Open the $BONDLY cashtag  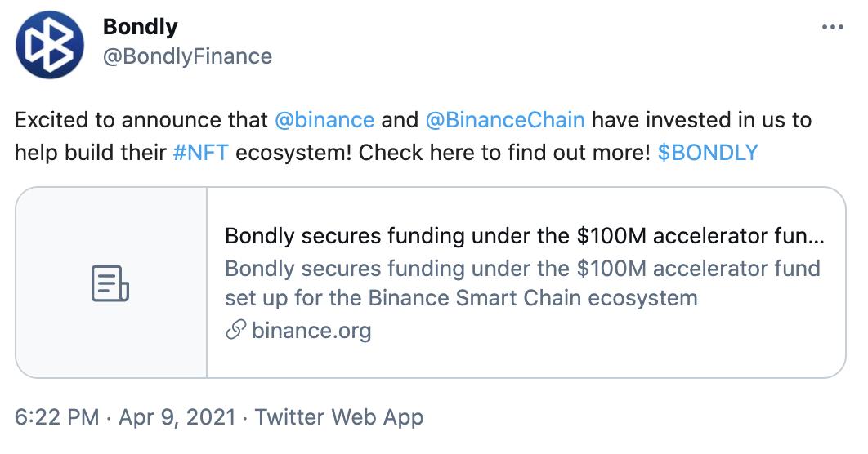point(708,152)
